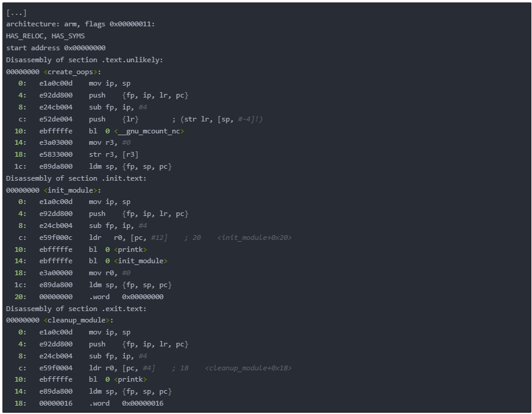Click the cleanup_module+0x18 comment

click(248, 368)
